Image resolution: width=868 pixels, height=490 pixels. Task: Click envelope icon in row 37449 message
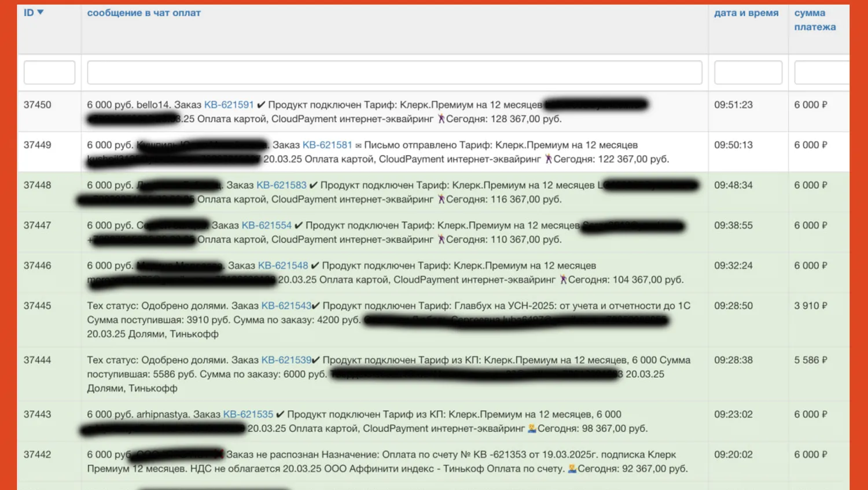tap(358, 146)
